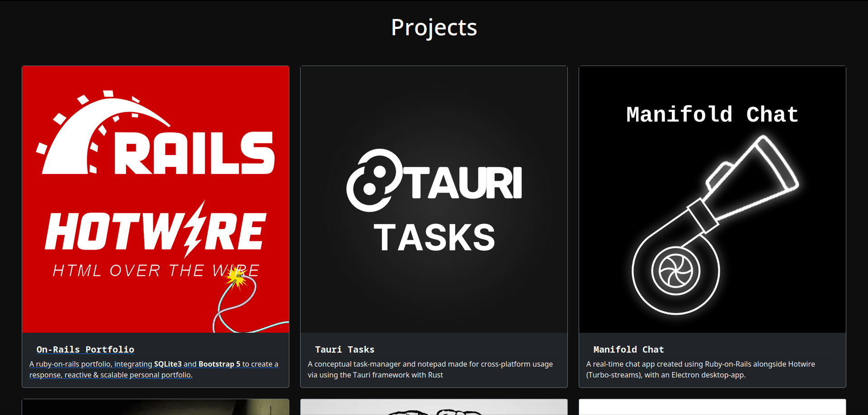
Task: Click the 'A real-time chat app' description text
Action: [x=701, y=369]
